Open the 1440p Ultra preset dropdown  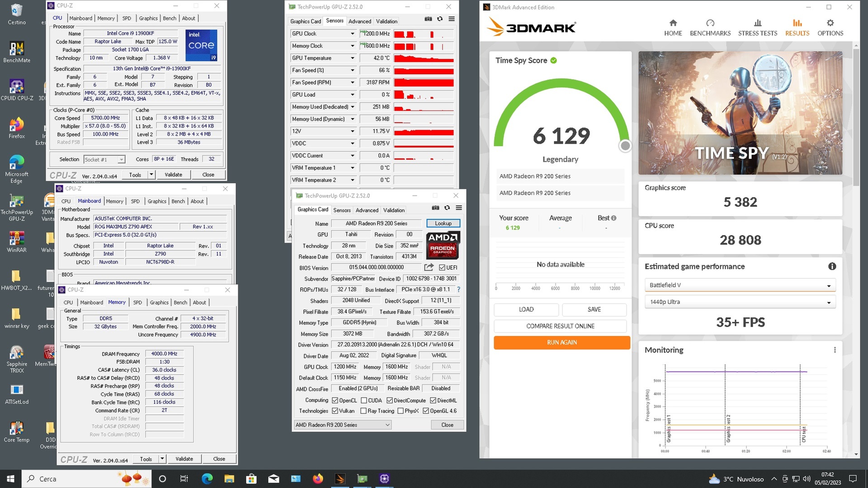point(740,302)
